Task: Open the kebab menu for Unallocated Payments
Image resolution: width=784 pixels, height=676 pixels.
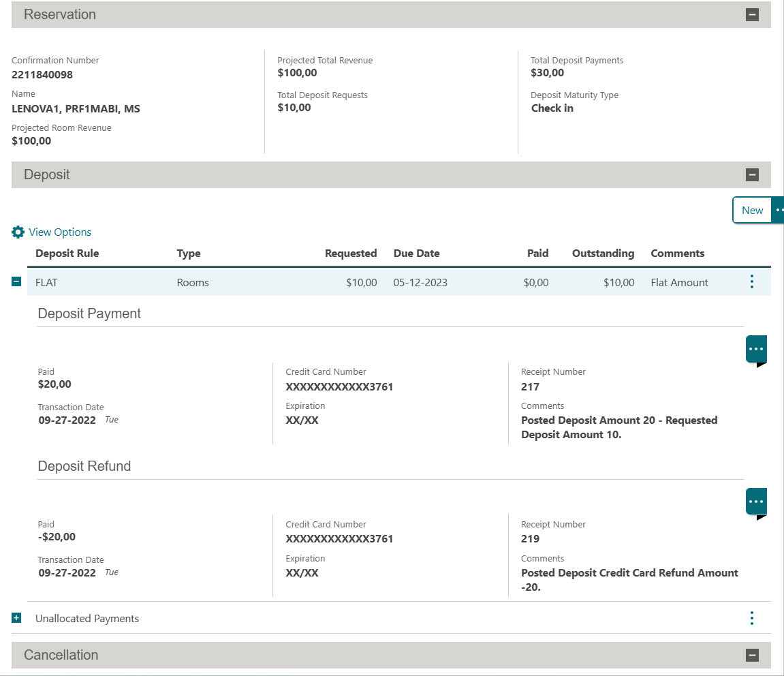Action: click(751, 618)
